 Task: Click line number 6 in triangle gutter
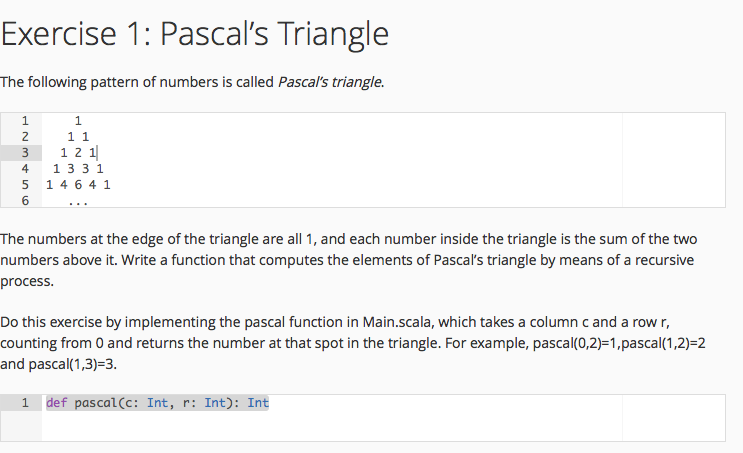25,201
